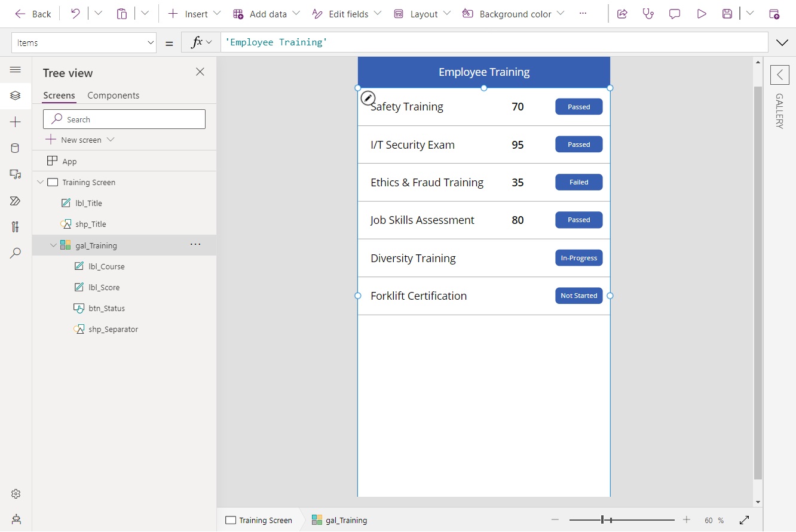Open the Background color dropdown

(561, 13)
